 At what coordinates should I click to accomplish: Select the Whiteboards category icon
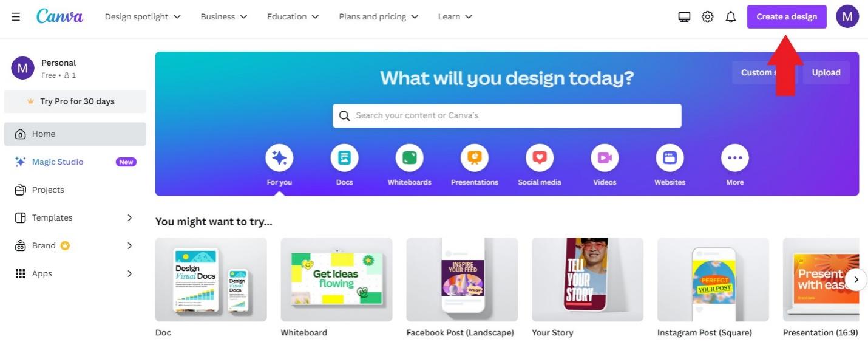click(409, 159)
